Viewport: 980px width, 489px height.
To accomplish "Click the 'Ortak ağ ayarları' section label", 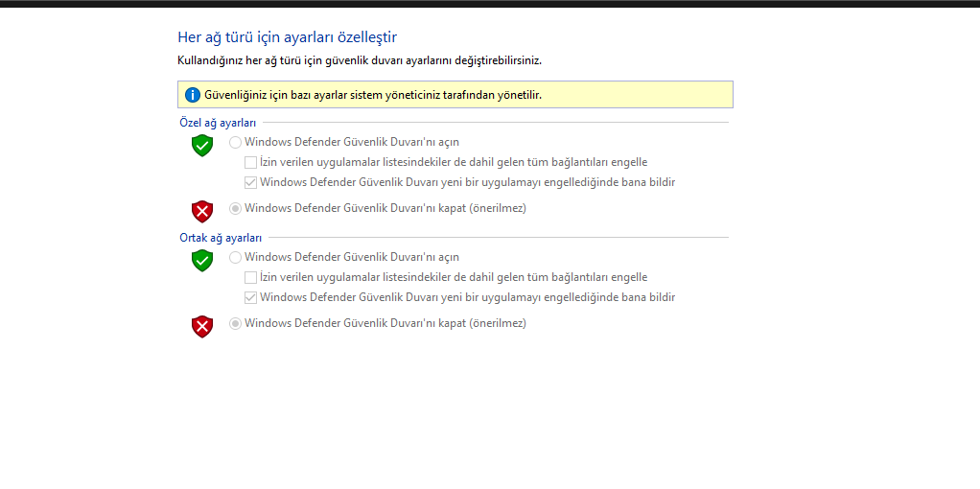I will click(221, 238).
